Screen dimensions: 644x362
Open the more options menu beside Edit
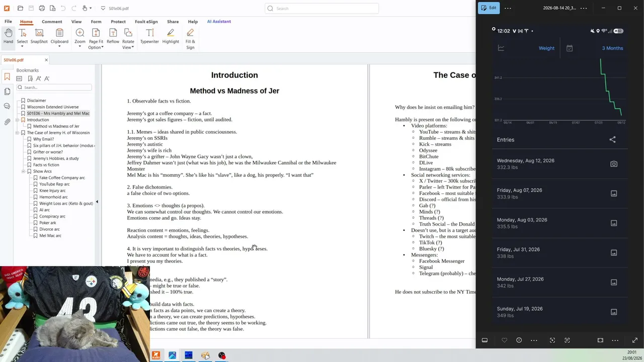coord(508,8)
